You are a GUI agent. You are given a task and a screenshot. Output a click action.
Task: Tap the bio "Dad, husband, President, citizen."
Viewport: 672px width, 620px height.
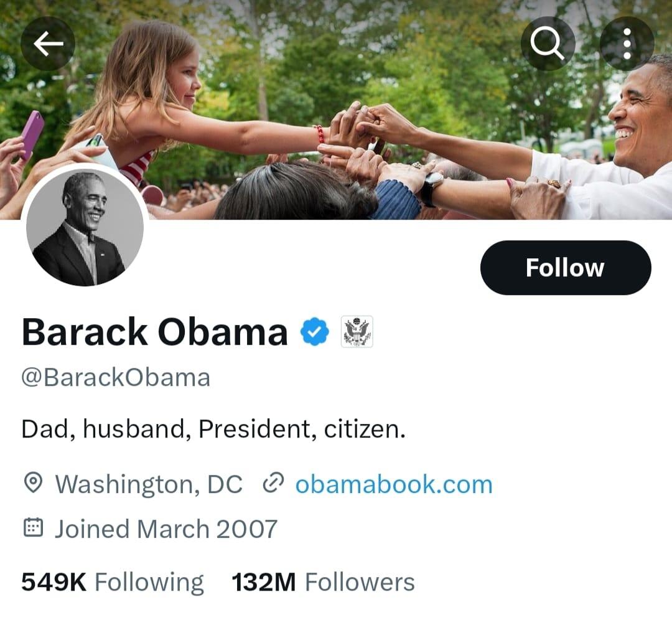(x=213, y=430)
